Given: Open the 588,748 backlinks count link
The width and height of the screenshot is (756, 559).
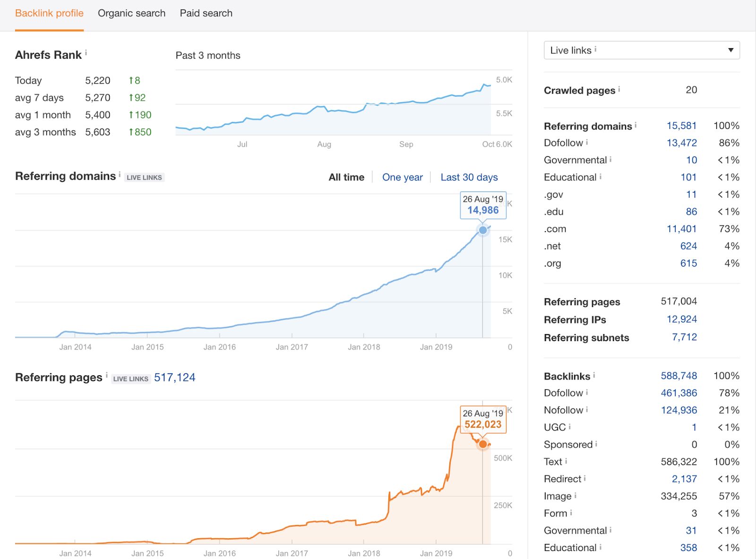Looking at the screenshot, I should 679,376.
